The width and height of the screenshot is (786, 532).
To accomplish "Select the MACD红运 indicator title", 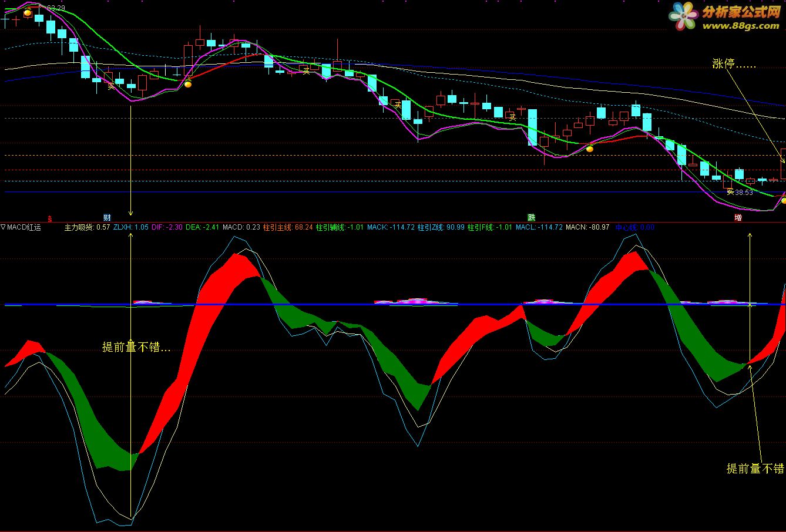I will pyautogui.click(x=24, y=227).
